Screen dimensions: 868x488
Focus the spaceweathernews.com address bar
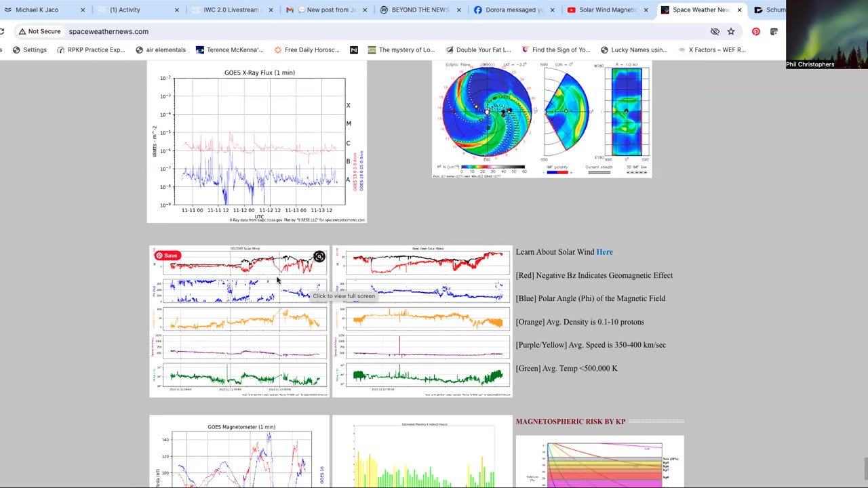380,31
